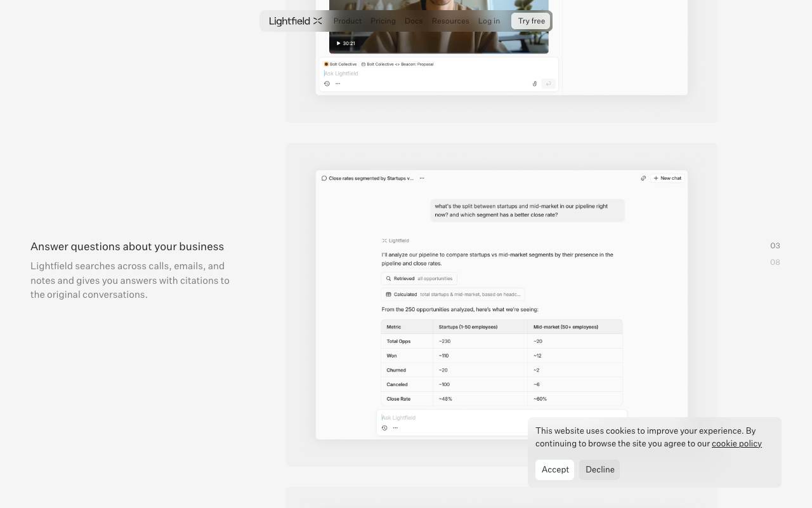Viewport: 812px width, 508px height.
Task: Click the Answer questions about your business heading
Action: coord(127,246)
